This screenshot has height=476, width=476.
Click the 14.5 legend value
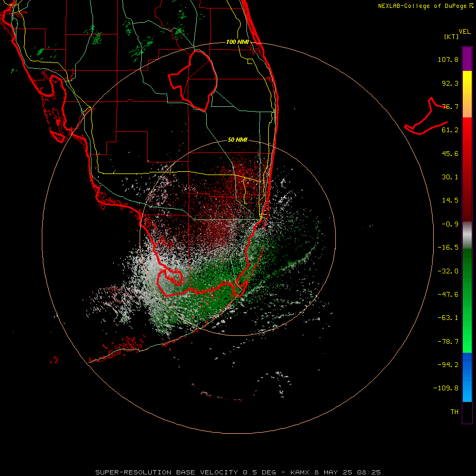click(x=450, y=200)
